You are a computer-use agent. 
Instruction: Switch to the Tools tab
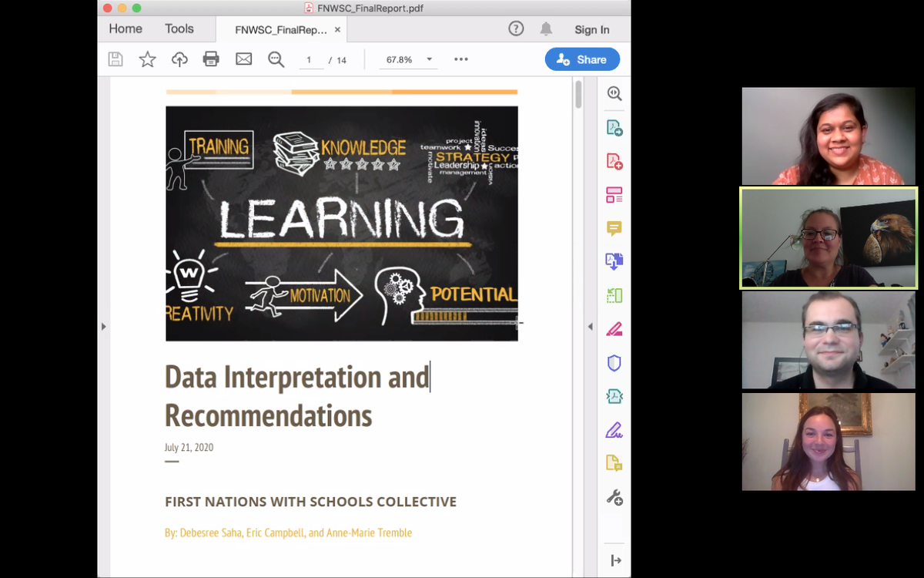click(x=179, y=29)
